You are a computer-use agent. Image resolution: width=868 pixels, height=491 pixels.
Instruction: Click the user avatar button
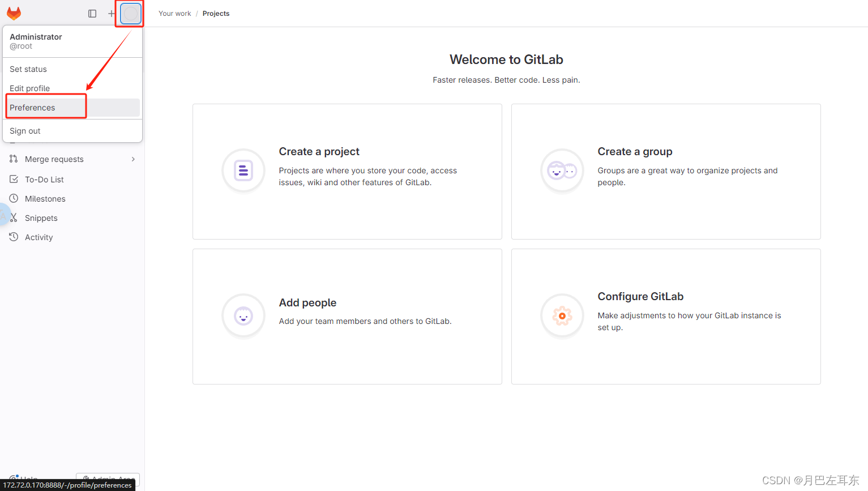click(x=131, y=14)
